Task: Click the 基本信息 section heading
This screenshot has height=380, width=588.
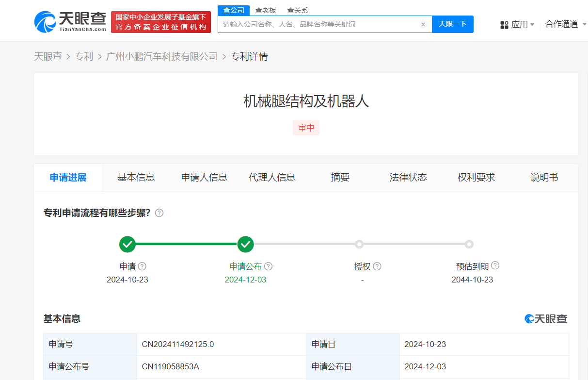Action: tap(62, 319)
